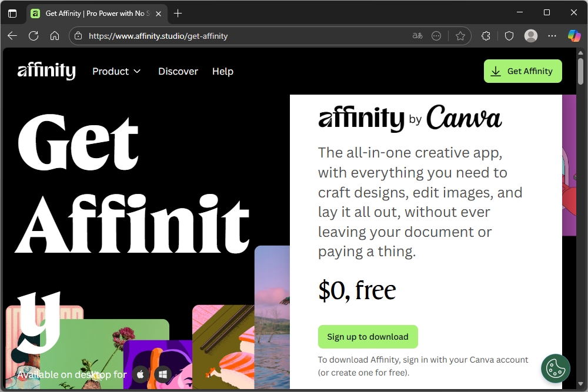Viewport: 588px width, 392px height.
Task: Go back to the previous page
Action: 12,36
